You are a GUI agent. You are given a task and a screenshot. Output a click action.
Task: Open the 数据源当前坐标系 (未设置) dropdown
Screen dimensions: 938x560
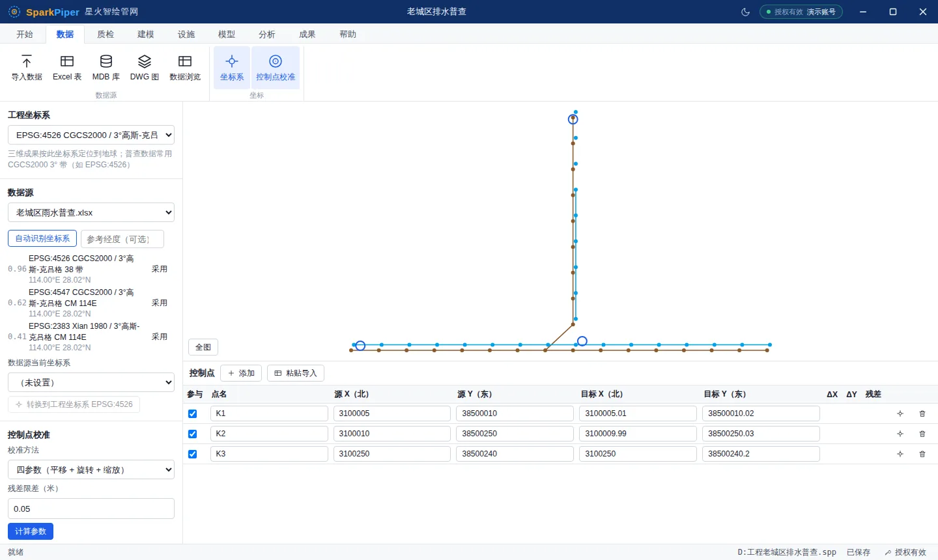tap(91, 382)
